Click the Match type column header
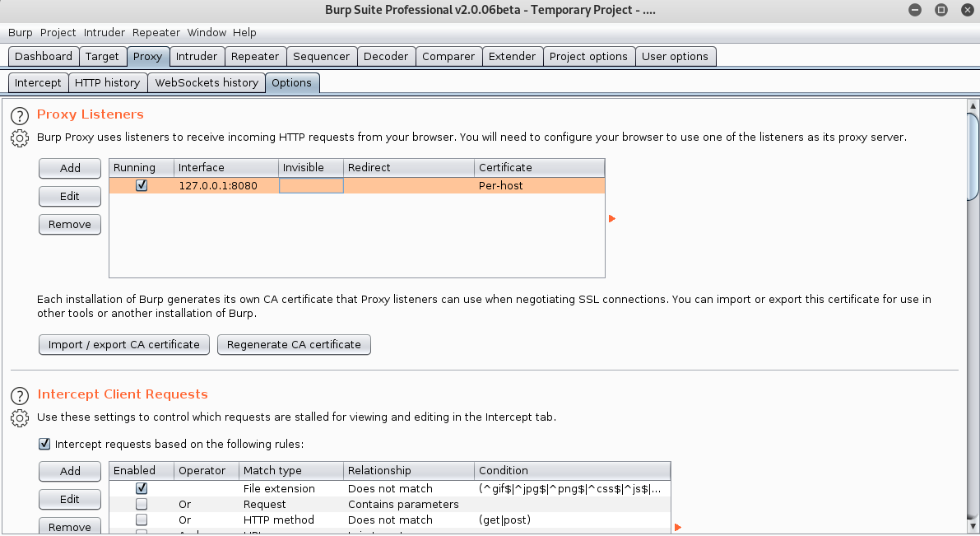This screenshot has width=980, height=536. point(291,470)
